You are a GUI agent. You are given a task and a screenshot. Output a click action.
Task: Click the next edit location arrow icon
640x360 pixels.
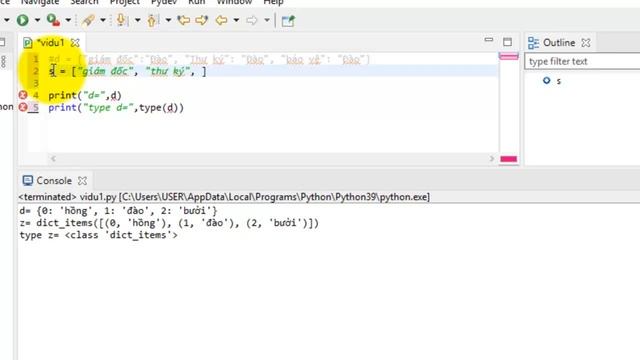tap(202, 20)
